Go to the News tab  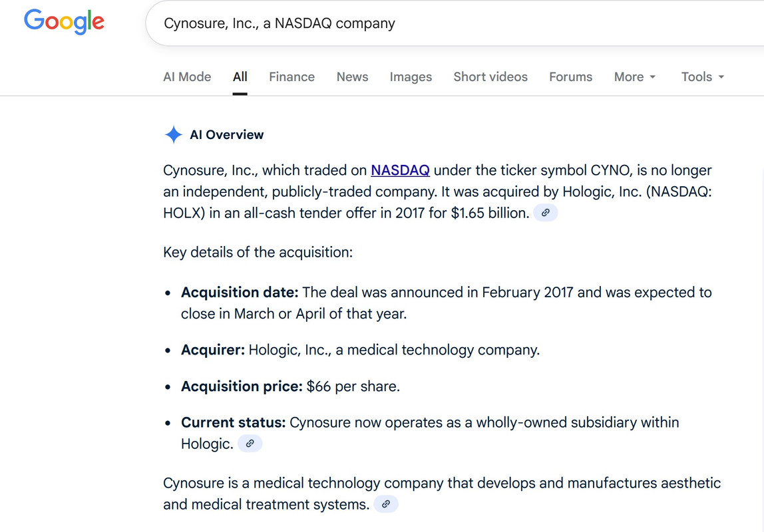pos(352,76)
